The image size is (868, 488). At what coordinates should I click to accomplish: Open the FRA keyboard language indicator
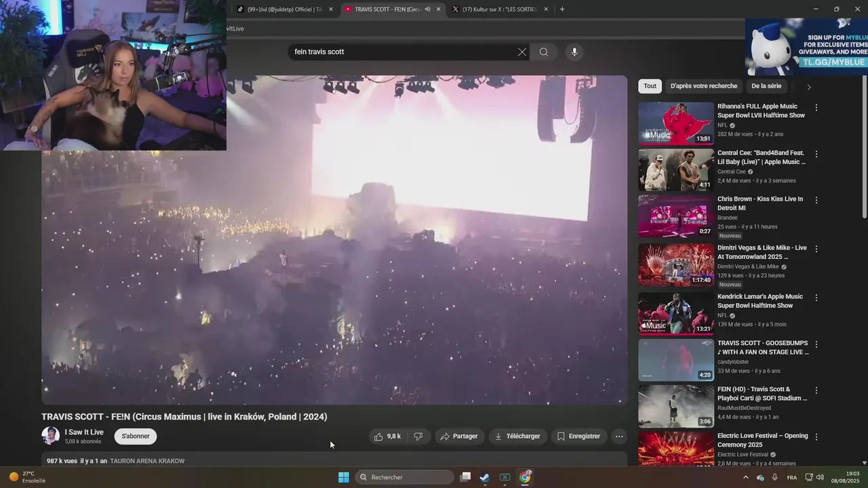tap(792, 477)
